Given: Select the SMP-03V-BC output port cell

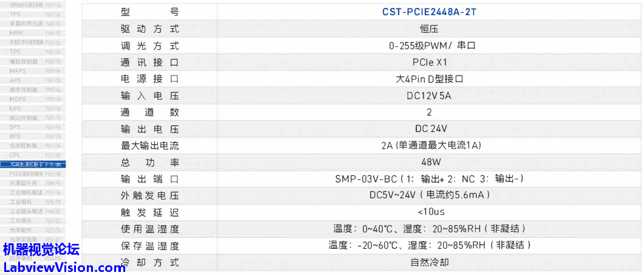Looking at the screenshot, I should (429, 179).
